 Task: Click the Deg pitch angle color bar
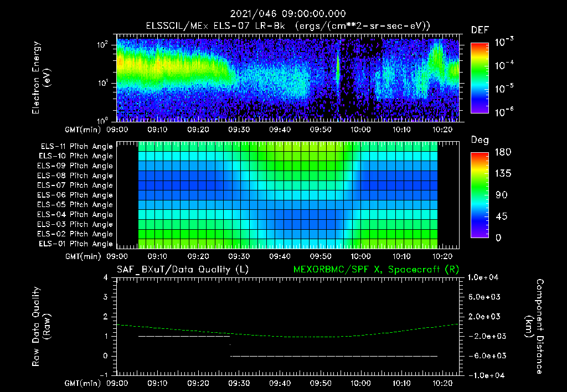click(x=480, y=195)
